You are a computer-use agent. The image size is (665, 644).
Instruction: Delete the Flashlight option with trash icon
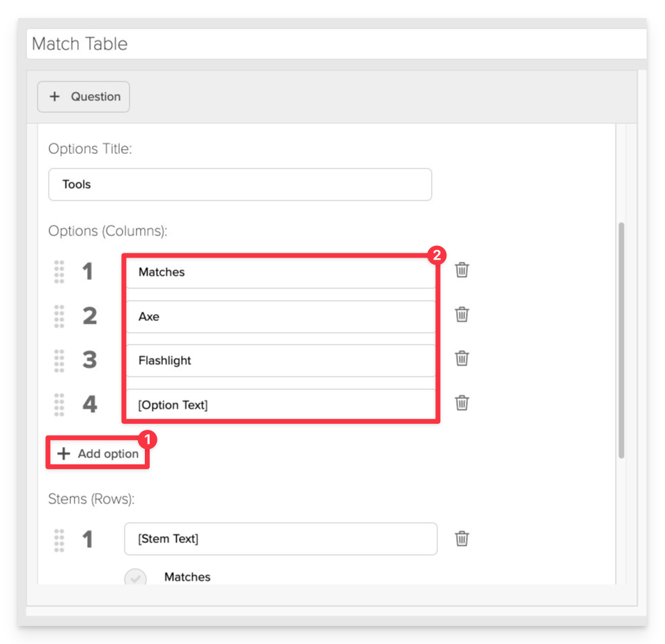click(462, 359)
